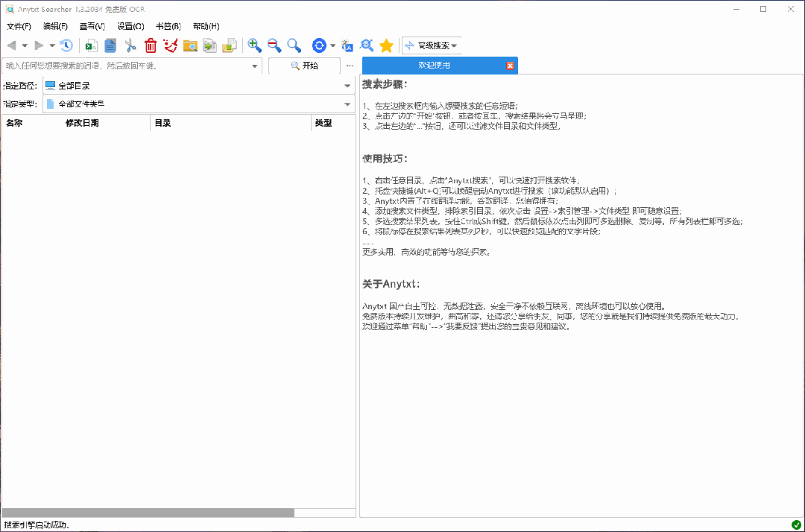Click the 使用技巧 heading
Image resolution: width=805 pixels, height=532 pixels.
click(x=385, y=159)
